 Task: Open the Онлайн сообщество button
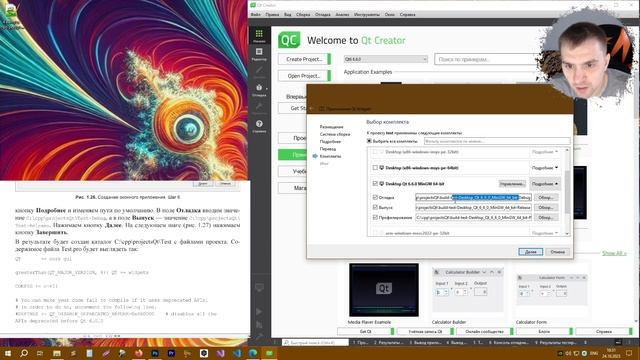pyautogui.click(x=484, y=331)
